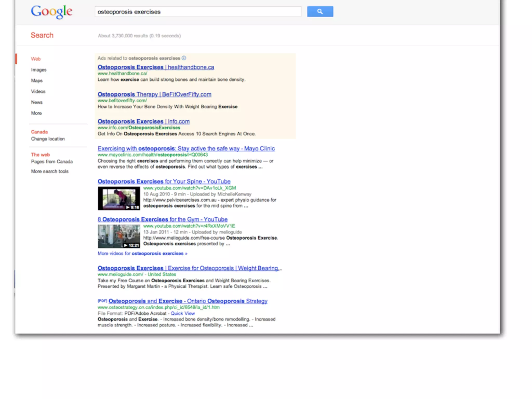Click the ads info circle icon
This screenshot has width=532, height=399.
point(184,58)
